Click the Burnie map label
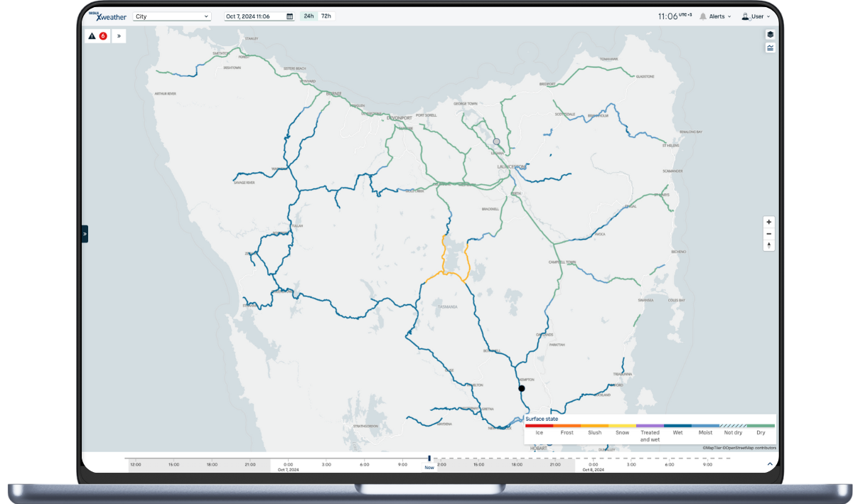 [334, 93]
